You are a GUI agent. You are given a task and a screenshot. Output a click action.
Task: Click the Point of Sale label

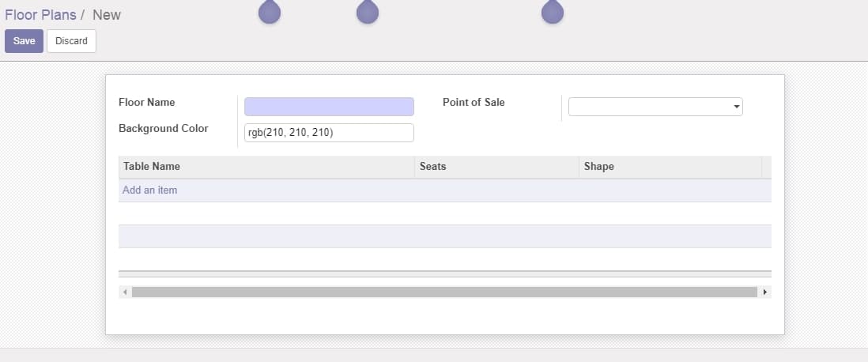click(x=474, y=103)
